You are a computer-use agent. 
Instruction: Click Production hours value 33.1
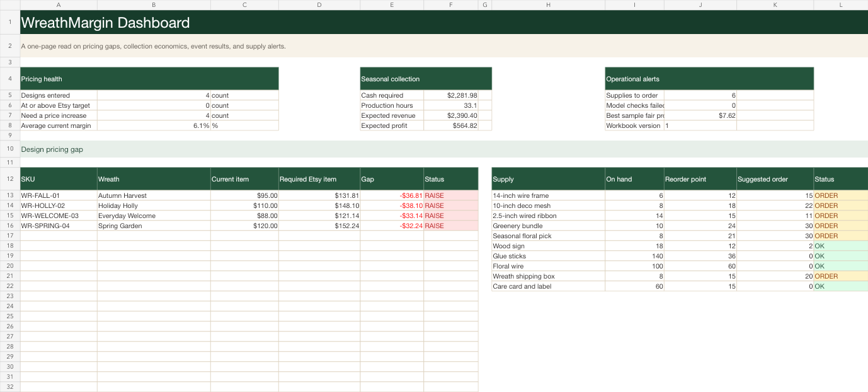tap(450, 105)
